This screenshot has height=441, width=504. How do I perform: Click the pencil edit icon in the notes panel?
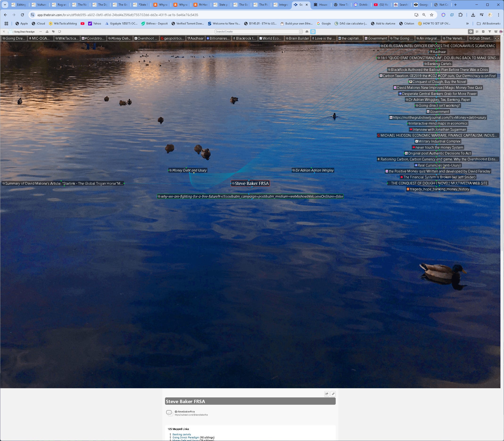click(x=333, y=394)
